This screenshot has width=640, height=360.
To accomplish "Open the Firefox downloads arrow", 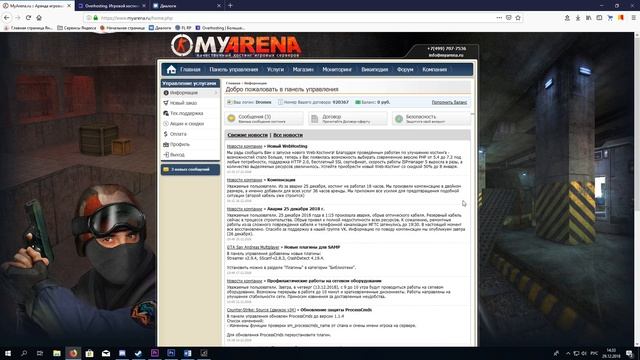I will (578, 18).
